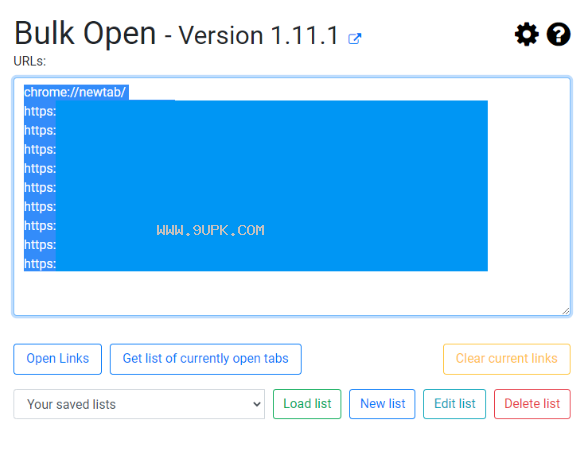Image resolution: width=586 pixels, height=465 pixels.
Task: Create a New list
Action: (382, 404)
